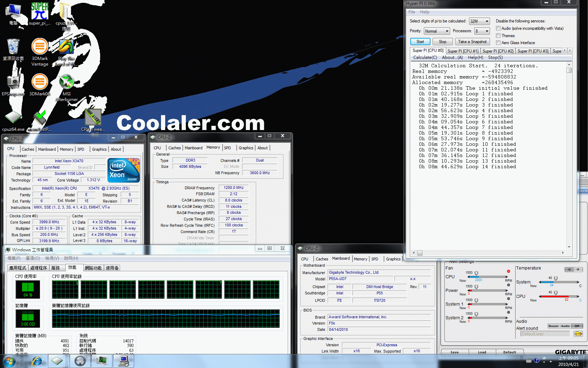This screenshot has width=588, height=368.
Task: Open Memory tab in middle CPU-Z window
Action: (213, 148)
